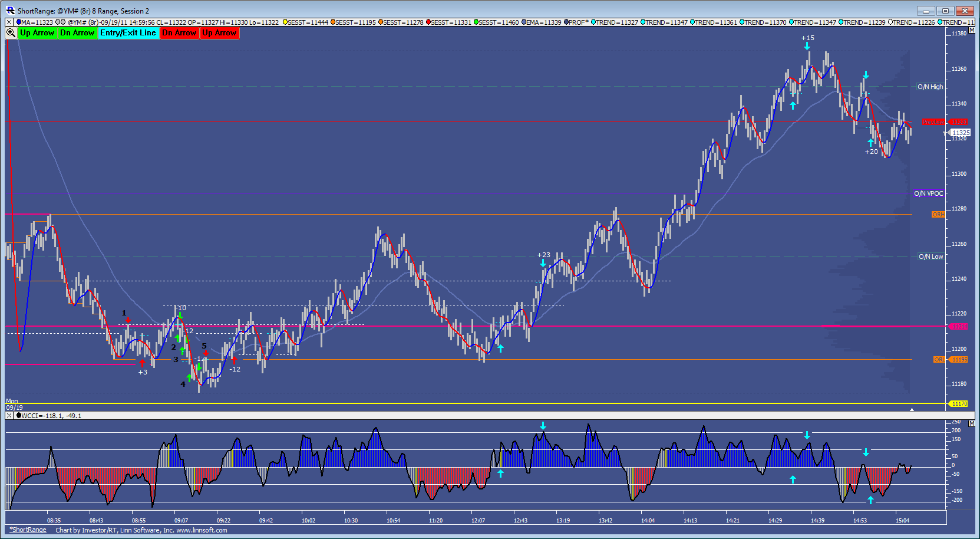Click the cyan down arrow under +23
Image resolution: width=980 pixels, height=539 pixels.
click(x=543, y=263)
